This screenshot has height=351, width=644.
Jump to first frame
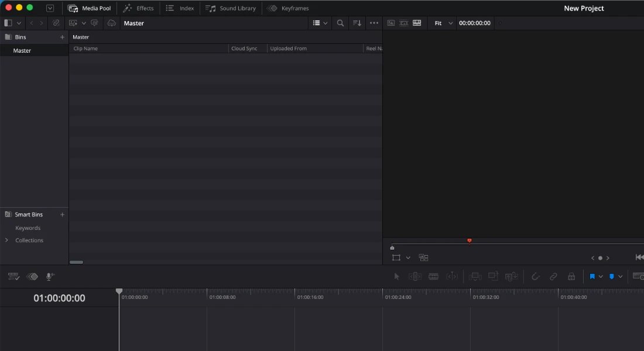(x=639, y=257)
